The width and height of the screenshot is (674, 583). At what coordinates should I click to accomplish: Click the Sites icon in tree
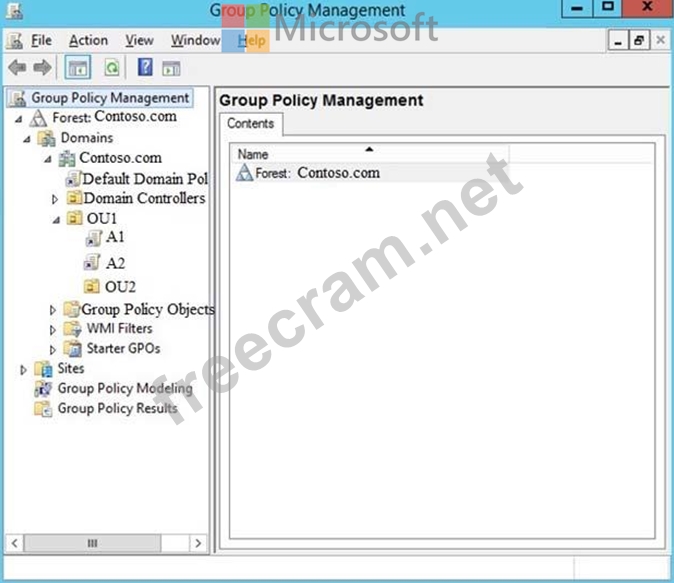tap(43, 368)
